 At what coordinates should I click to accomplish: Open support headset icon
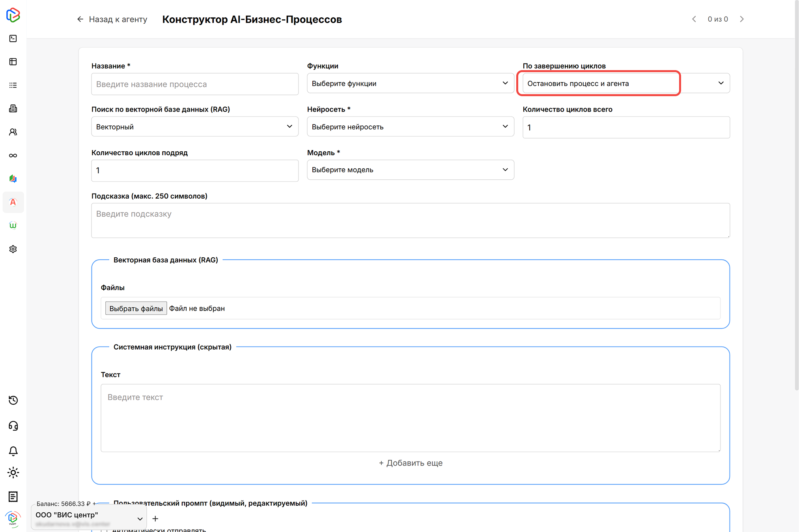(13, 426)
